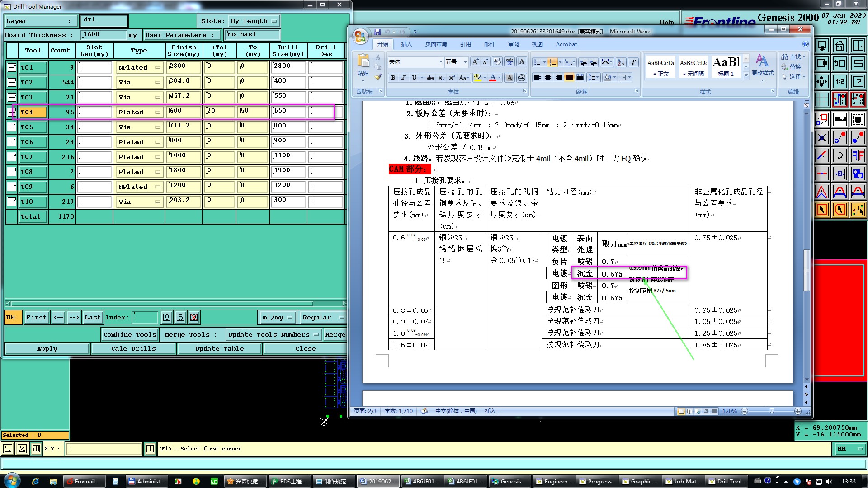Screen dimensions: 868x488
Task: Click the red font color icon
Action: (493, 78)
